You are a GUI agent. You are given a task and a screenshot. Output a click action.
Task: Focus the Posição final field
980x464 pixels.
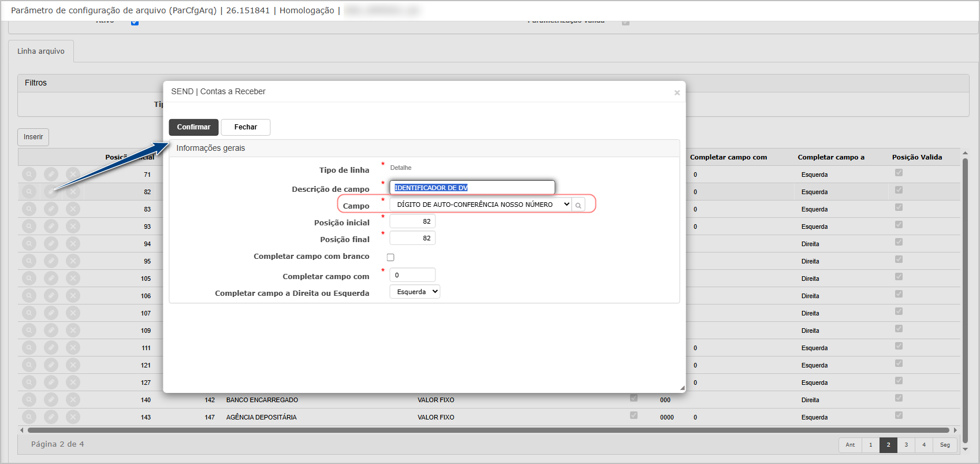point(412,238)
